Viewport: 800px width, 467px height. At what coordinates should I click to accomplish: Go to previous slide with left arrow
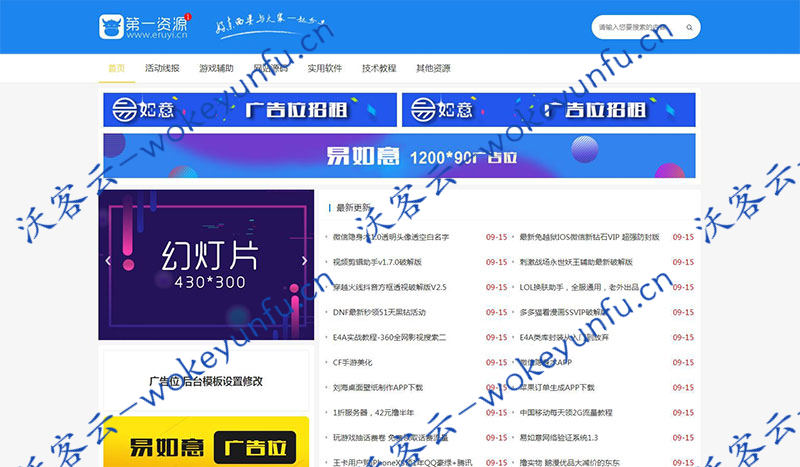[x=108, y=261]
